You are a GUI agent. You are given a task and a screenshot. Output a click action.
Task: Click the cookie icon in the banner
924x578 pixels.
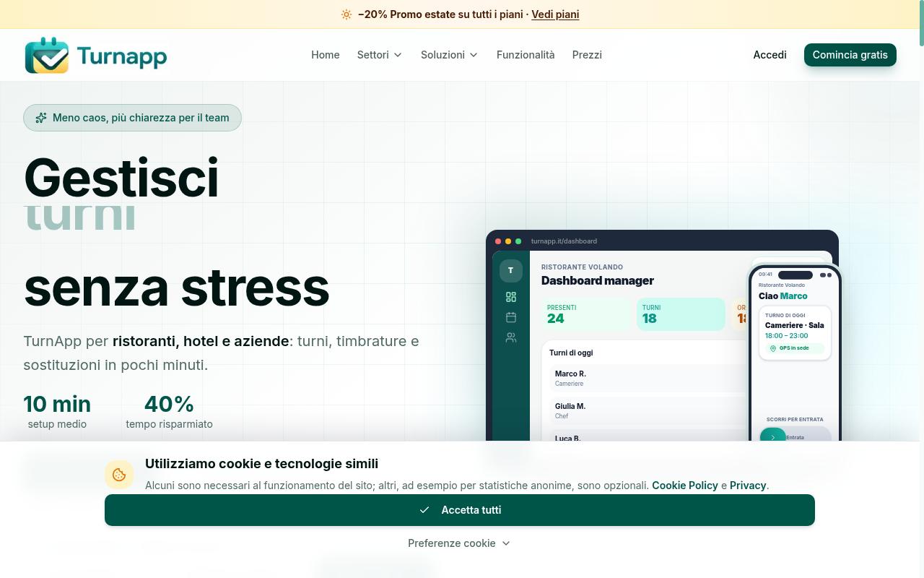point(119,475)
